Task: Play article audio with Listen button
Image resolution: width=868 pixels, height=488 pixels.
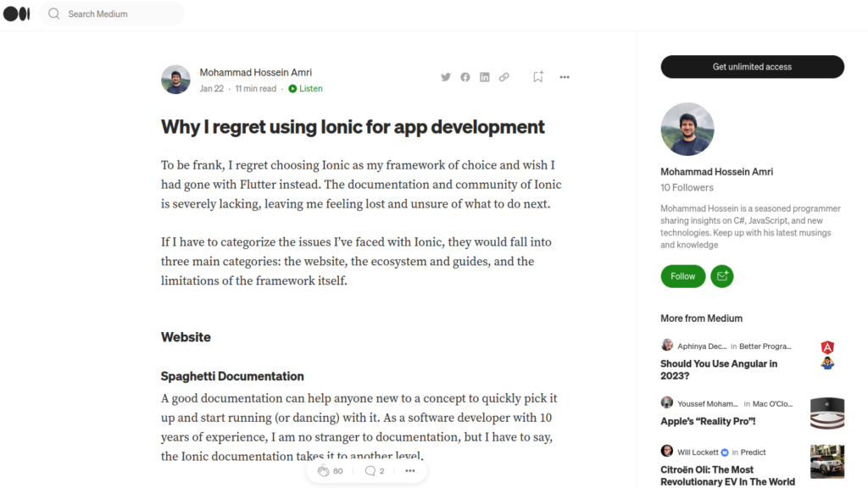Action: [305, 88]
